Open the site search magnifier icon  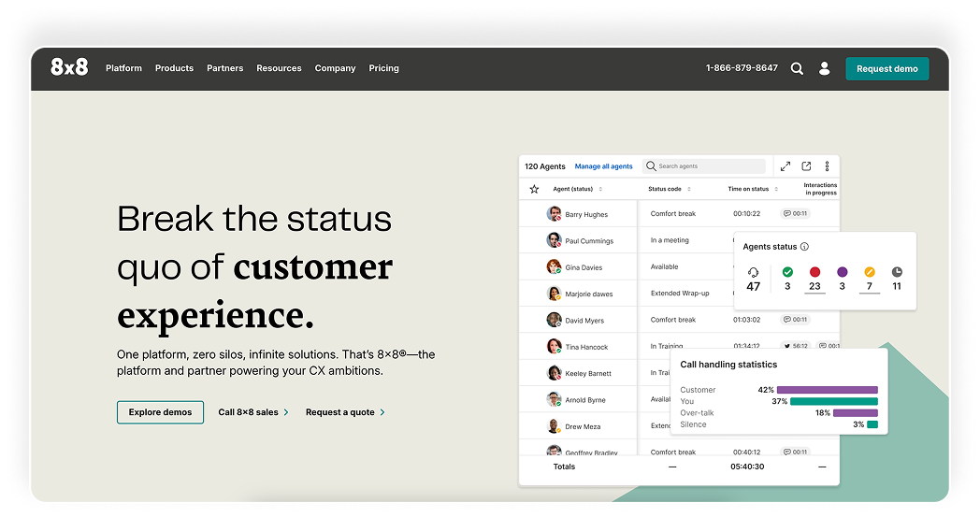(x=797, y=69)
